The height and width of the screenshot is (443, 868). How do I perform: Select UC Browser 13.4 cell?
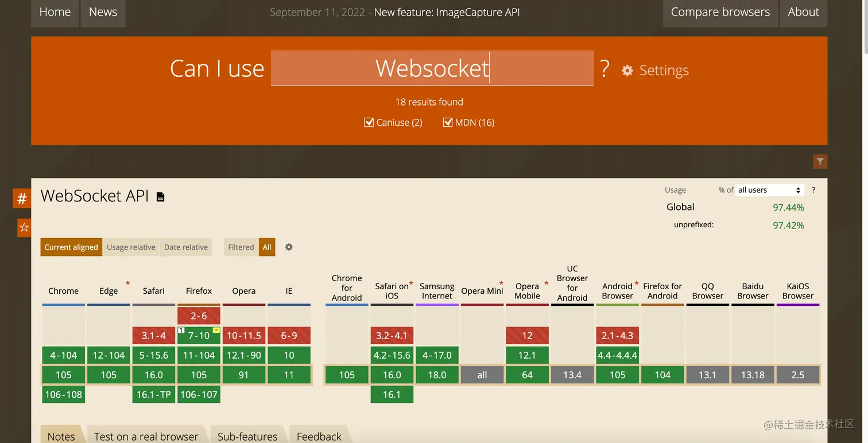[x=572, y=375]
